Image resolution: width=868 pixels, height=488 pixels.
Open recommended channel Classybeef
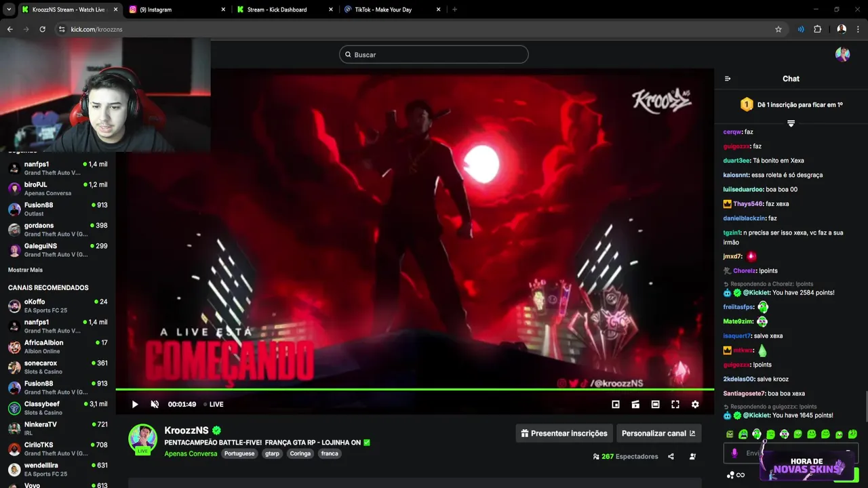coord(58,407)
